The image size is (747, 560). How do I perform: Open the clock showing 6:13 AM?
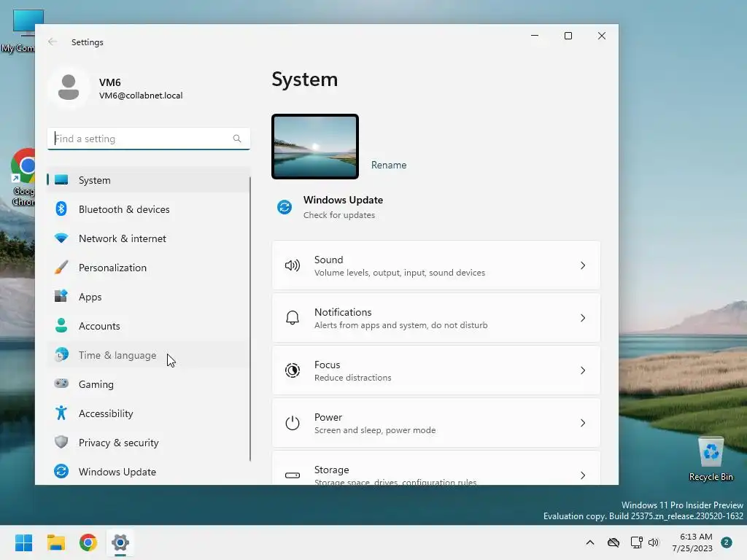click(692, 542)
